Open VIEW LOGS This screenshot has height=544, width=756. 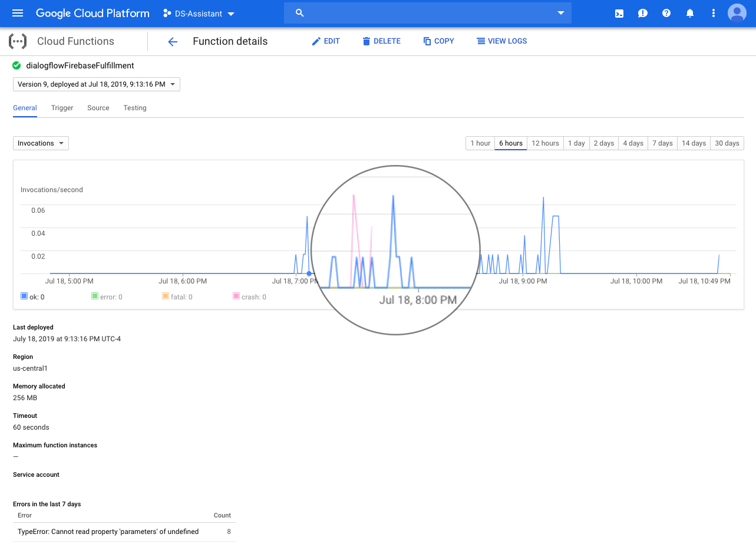pyautogui.click(x=502, y=41)
